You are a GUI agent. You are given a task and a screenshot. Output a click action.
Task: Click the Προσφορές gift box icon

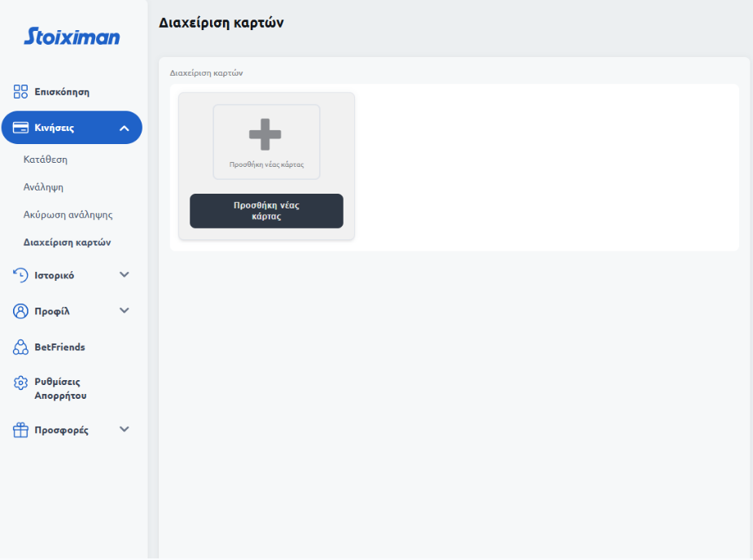click(21, 431)
